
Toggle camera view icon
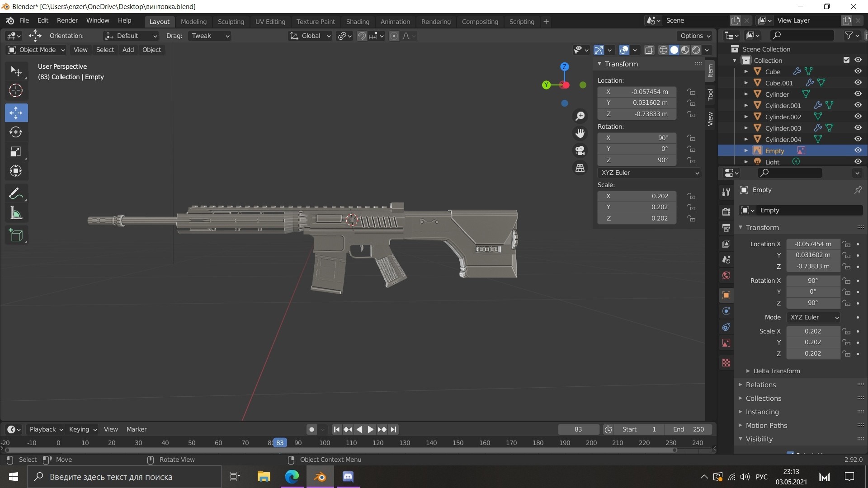pyautogui.click(x=580, y=150)
